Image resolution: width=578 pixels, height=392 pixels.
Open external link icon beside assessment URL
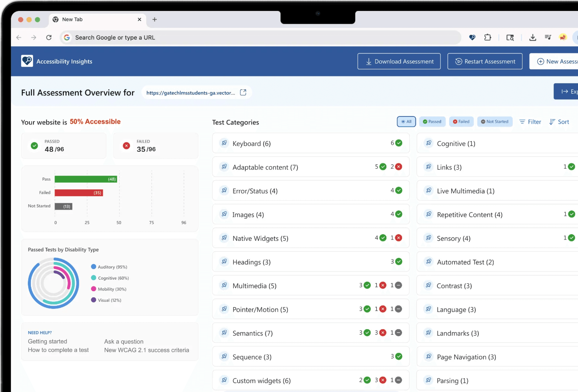tap(243, 93)
